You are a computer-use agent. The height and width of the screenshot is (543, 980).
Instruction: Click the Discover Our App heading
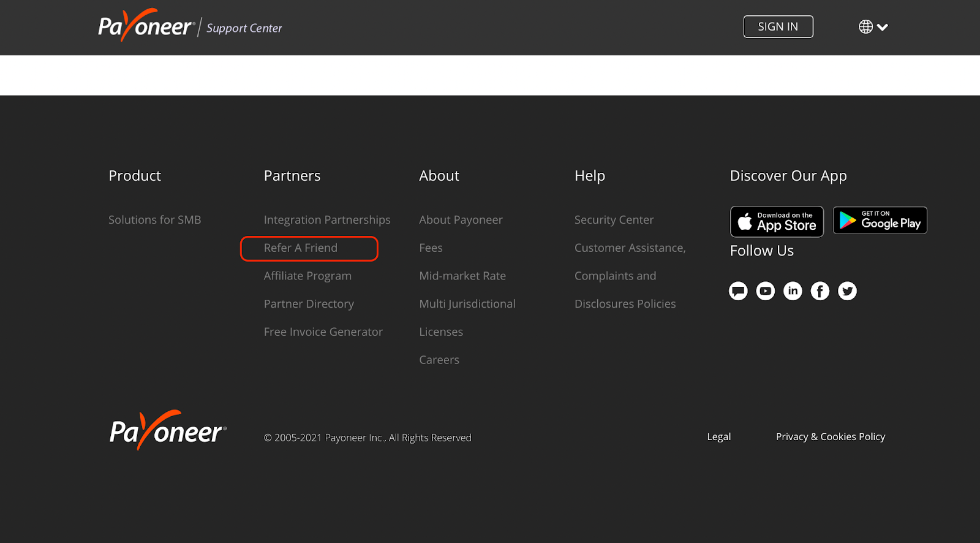pyautogui.click(x=788, y=176)
